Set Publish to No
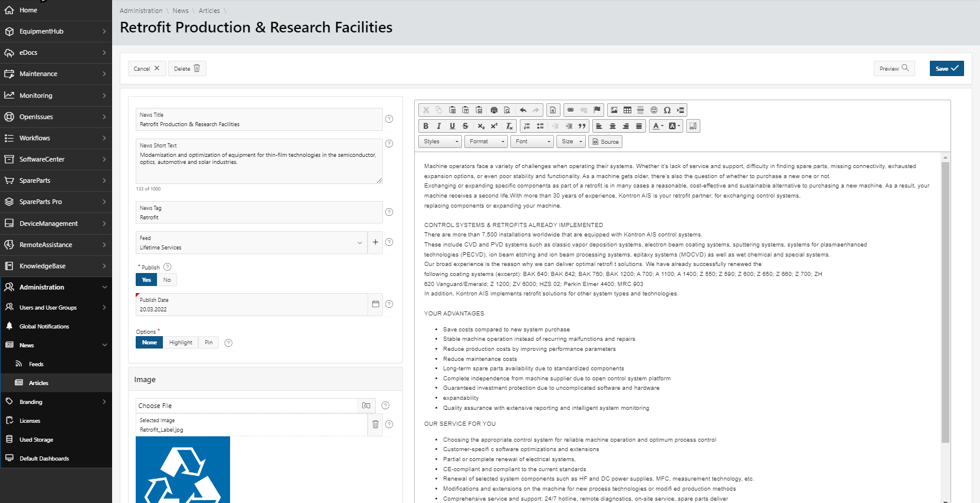This screenshot has width=980, height=503. point(167,280)
